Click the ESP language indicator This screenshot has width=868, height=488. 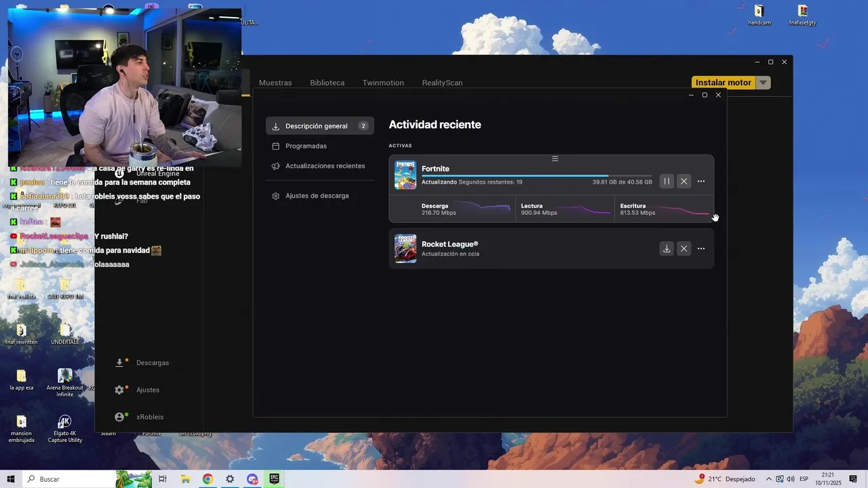click(804, 479)
